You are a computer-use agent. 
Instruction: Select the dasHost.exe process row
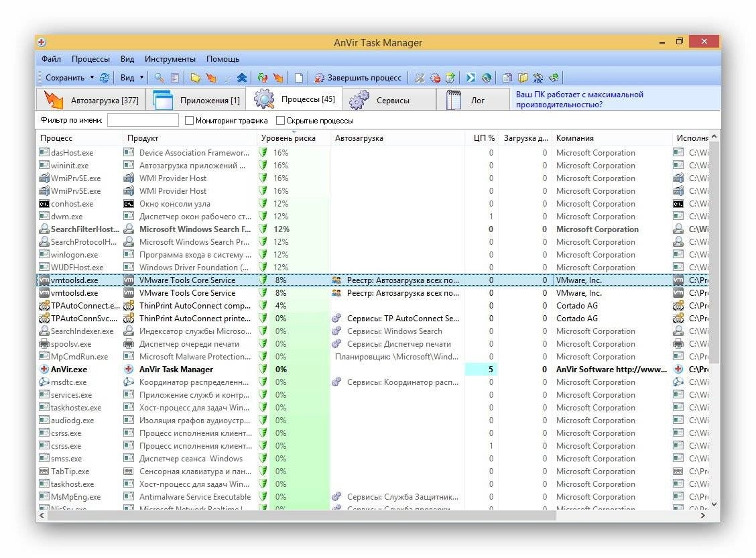pos(374,153)
